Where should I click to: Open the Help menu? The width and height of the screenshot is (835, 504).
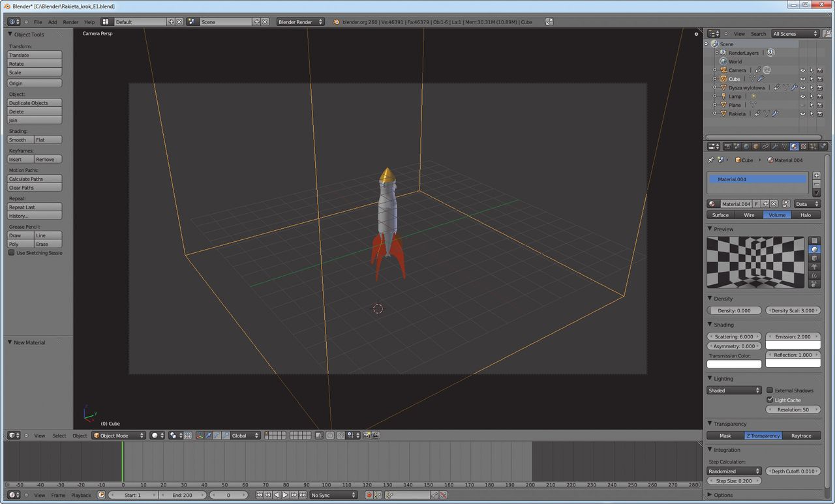[89, 22]
